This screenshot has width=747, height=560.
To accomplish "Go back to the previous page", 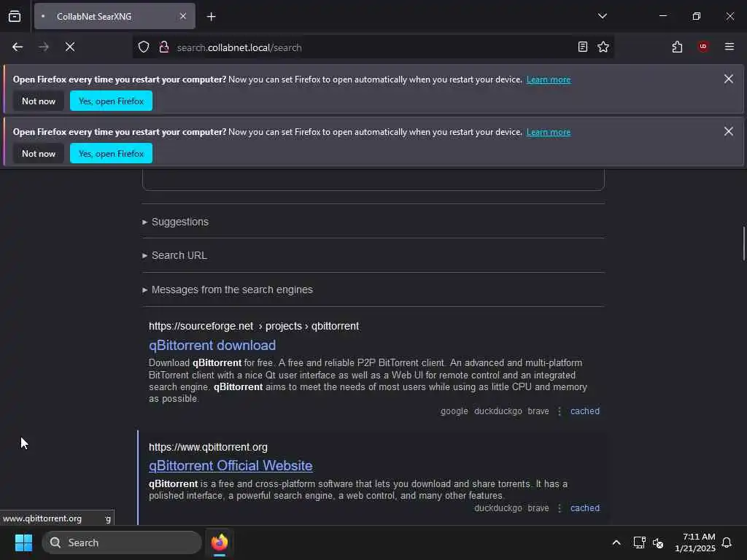I will [18, 47].
